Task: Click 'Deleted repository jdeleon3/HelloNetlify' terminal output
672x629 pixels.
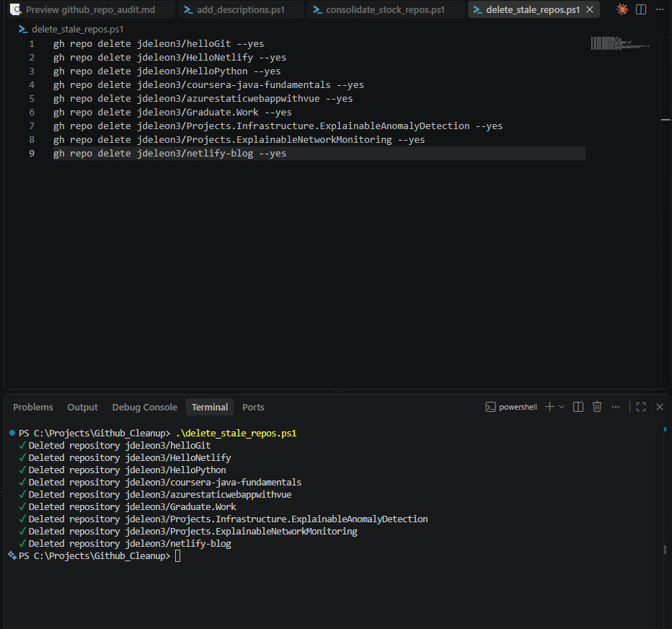Action: [130, 458]
